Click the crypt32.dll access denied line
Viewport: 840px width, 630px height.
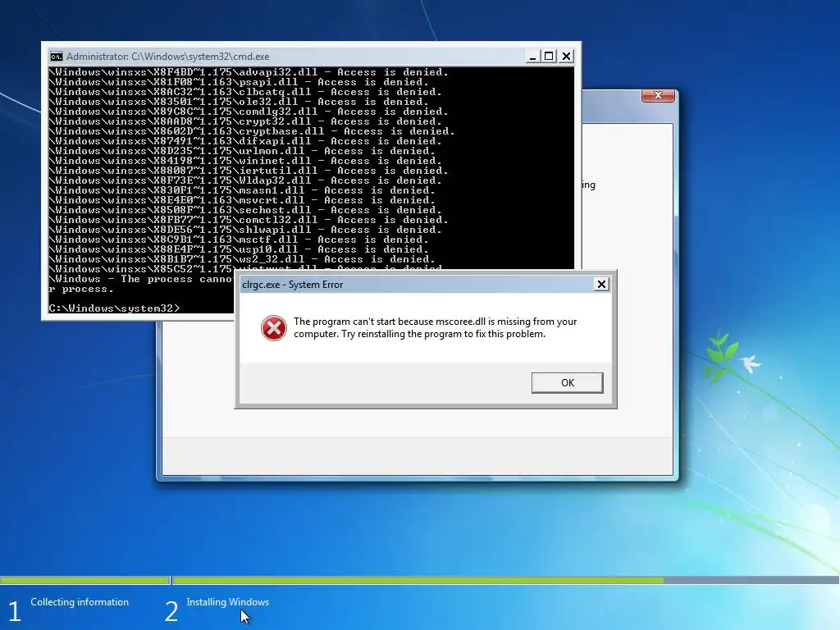click(245, 121)
